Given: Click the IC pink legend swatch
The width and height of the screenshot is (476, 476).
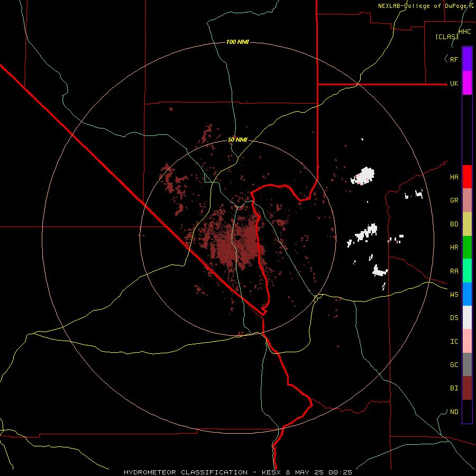Looking at the screenshot, I should [467, 341].
